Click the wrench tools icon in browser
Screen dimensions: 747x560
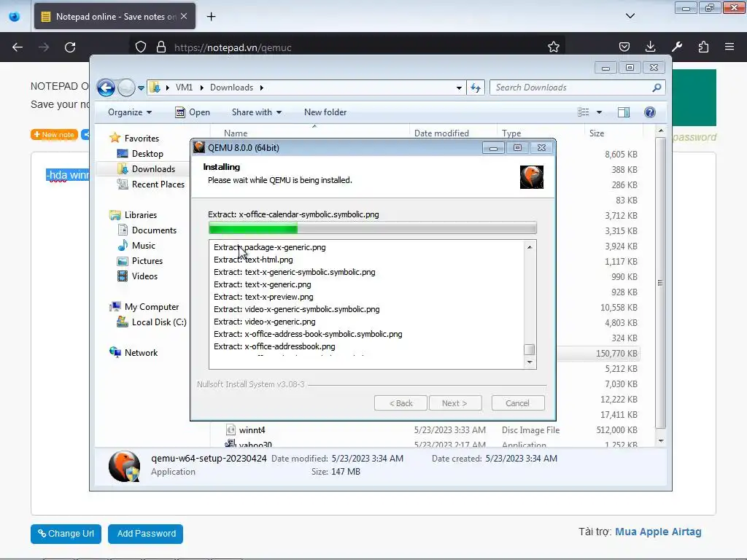point(677,47)
